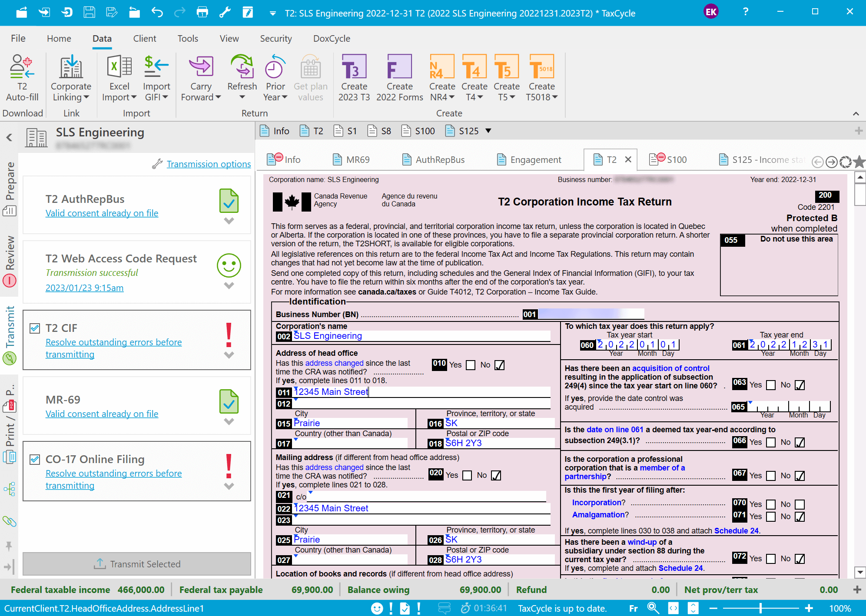This screenshot has height=616, width=866.
Task: Click the help question mark icon
Action: coord(746,12)
